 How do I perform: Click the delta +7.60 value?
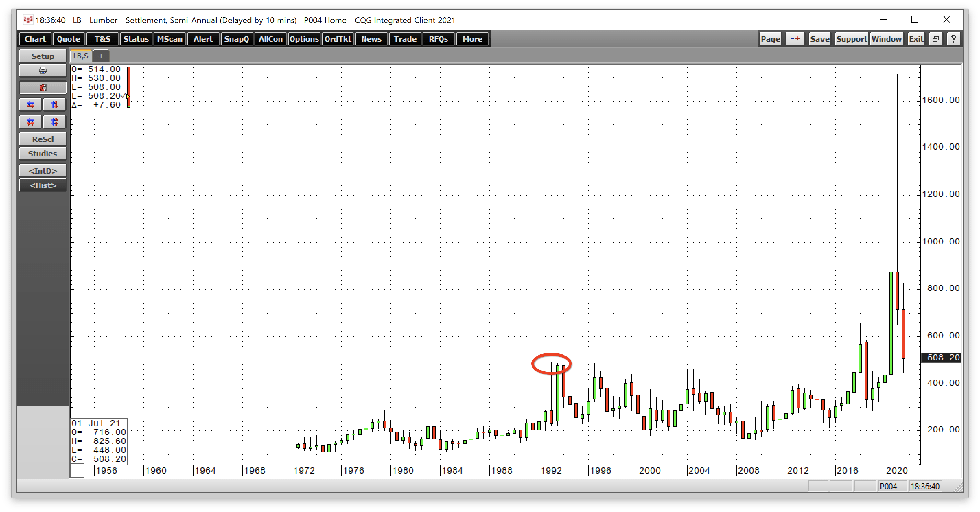point(96,105)
